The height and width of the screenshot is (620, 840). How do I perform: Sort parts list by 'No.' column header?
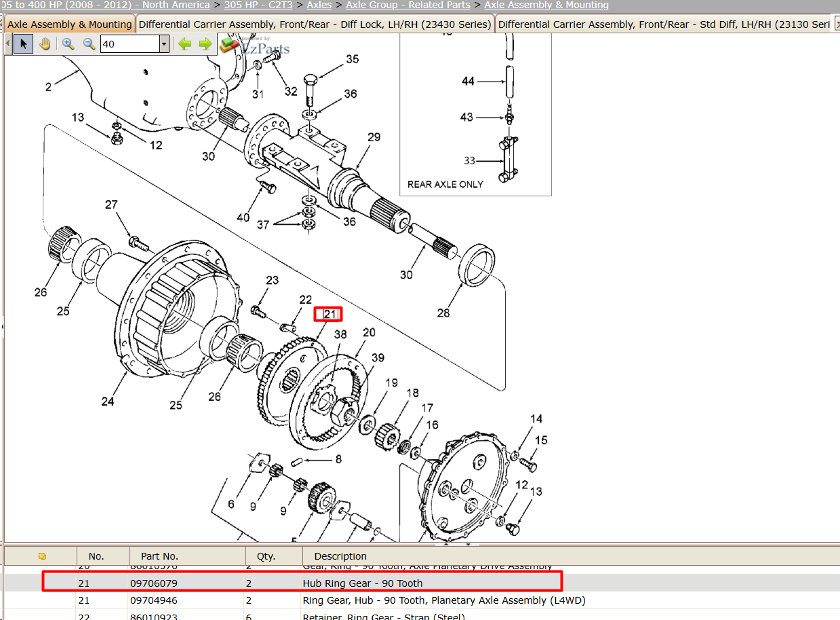pos(96,556)
